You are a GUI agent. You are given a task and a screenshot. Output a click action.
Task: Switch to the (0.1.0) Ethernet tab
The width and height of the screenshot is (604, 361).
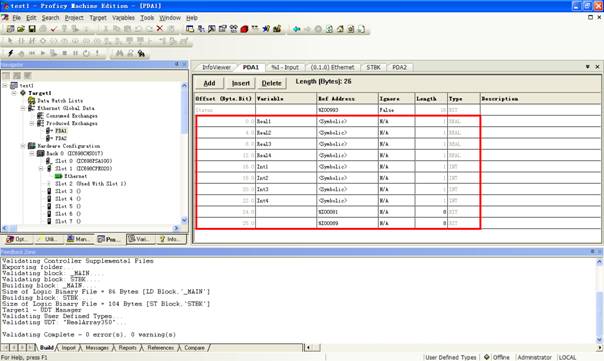click(x=332, y=67)
